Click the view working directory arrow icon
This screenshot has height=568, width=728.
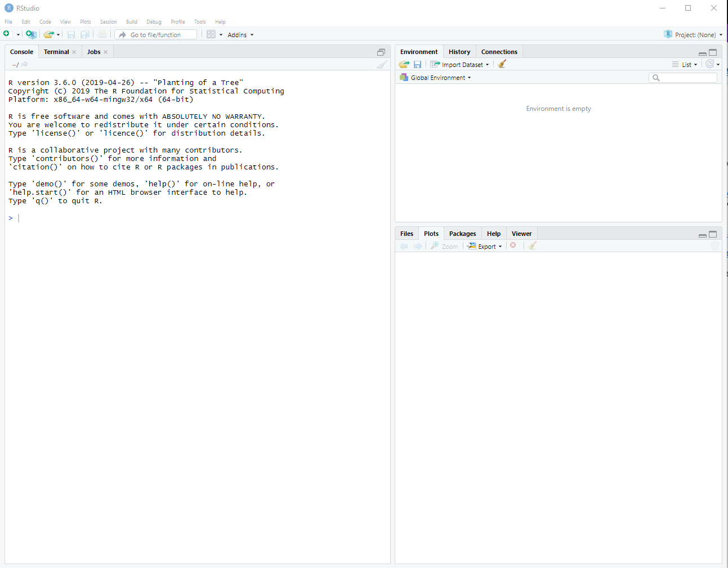point(25,64)
